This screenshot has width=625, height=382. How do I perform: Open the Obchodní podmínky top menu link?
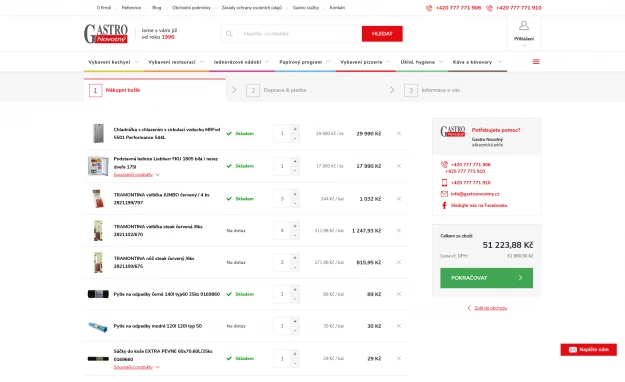pos(191,8)
